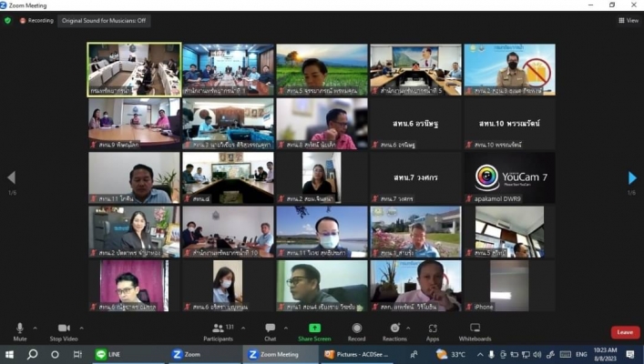Click the green Share Screen button
This screenshot has width=644, height=364.
click(314, 332)
